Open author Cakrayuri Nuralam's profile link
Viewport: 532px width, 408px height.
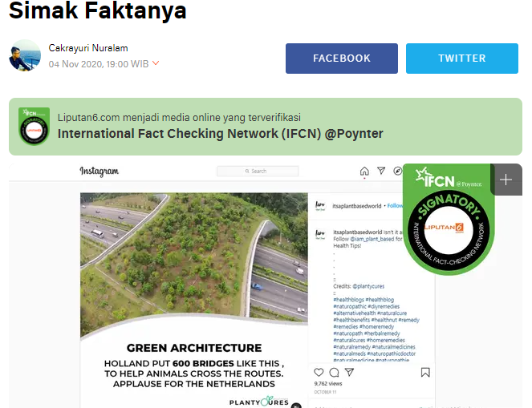point(88,48)
